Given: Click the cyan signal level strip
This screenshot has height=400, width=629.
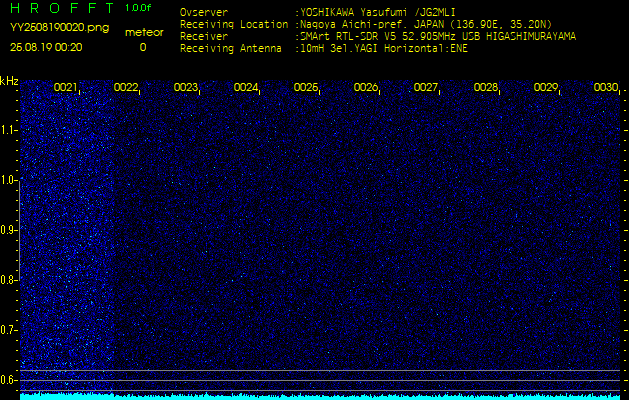Looking at the screenshot, I should click(x=320, y=397).
